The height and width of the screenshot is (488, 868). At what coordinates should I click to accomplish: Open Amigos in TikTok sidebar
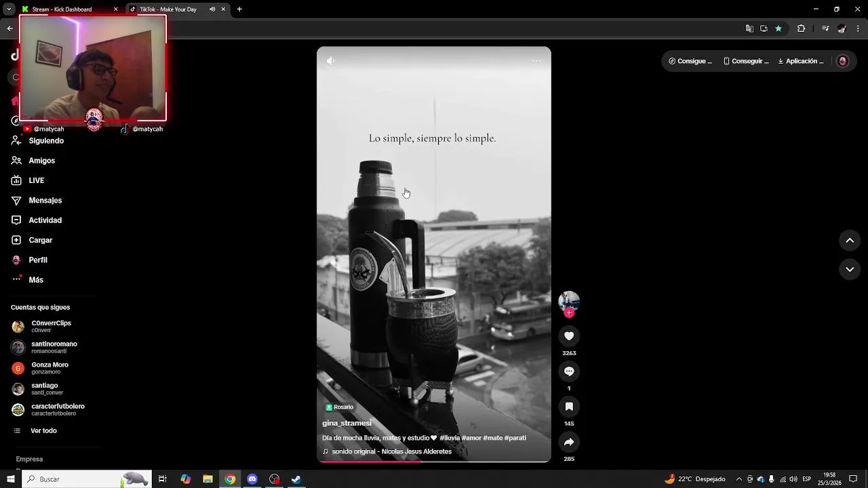(41, 161)
